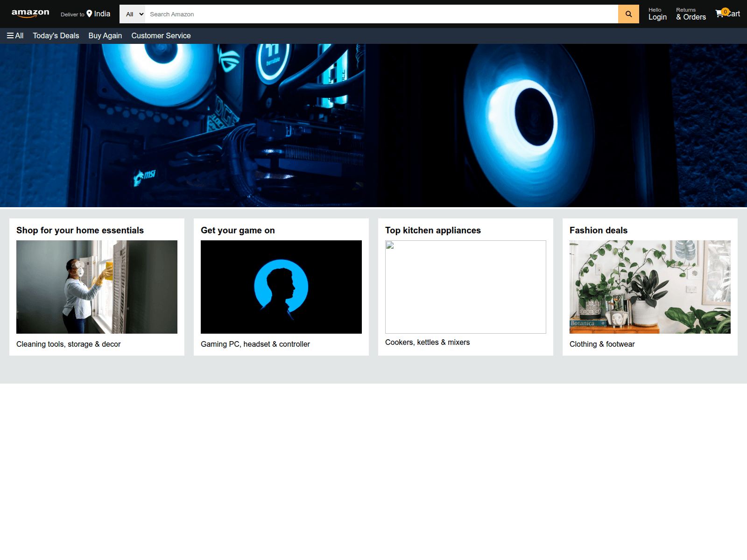Click the gaming silhouette banner image

(x=281, y=287)
